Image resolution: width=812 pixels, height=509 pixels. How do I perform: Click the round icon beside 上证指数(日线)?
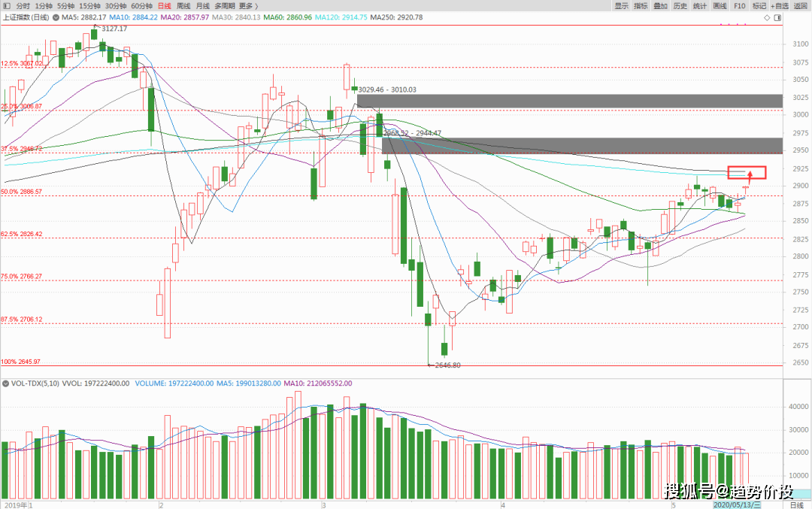57,17
